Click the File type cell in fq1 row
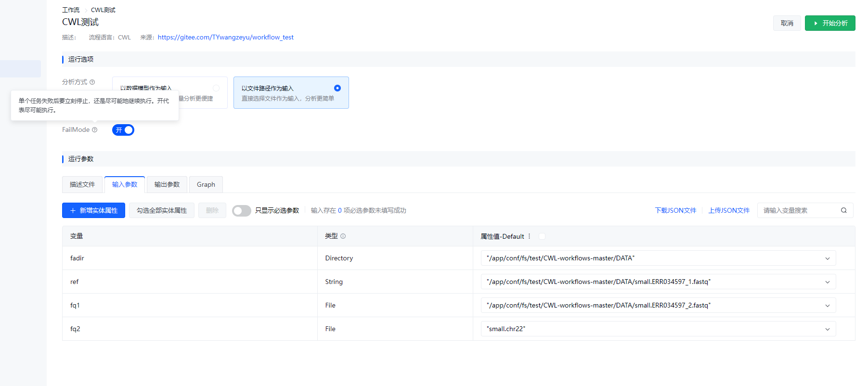868x386 pixels. coord(395,305)
